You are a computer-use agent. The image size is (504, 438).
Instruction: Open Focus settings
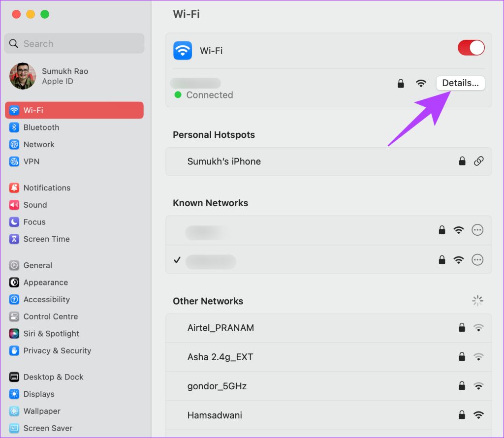(34, 222)
